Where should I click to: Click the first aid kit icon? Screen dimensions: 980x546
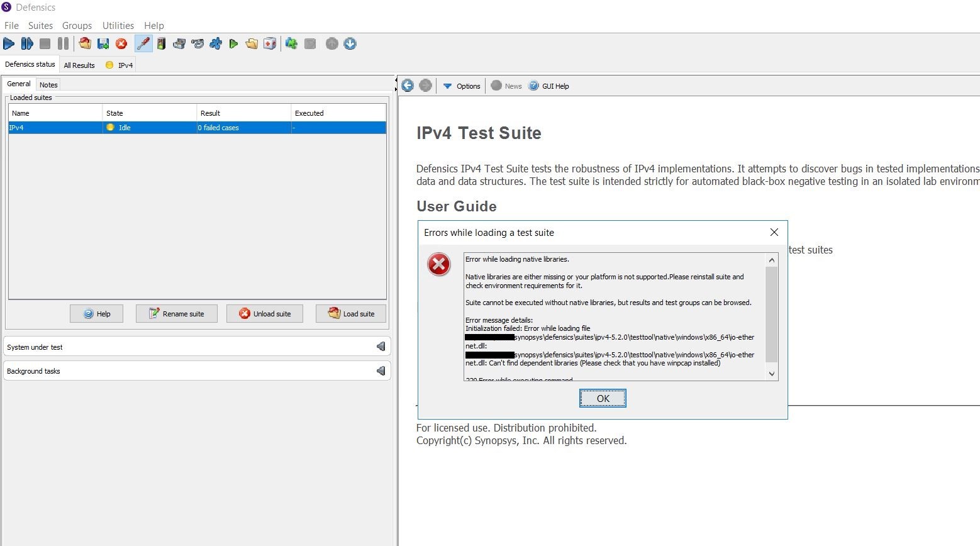(270, 43)
